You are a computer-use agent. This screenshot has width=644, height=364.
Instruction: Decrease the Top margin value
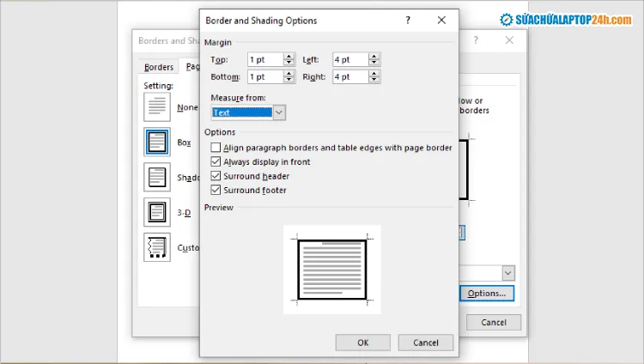coord(289,63)
